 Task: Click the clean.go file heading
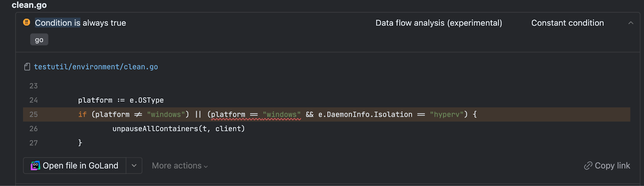[x=29, y=5]
